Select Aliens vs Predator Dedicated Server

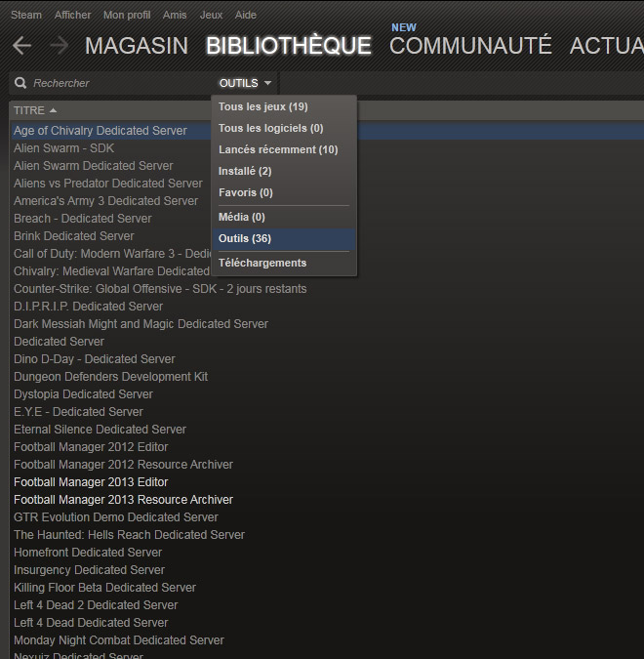coord(108,184)
